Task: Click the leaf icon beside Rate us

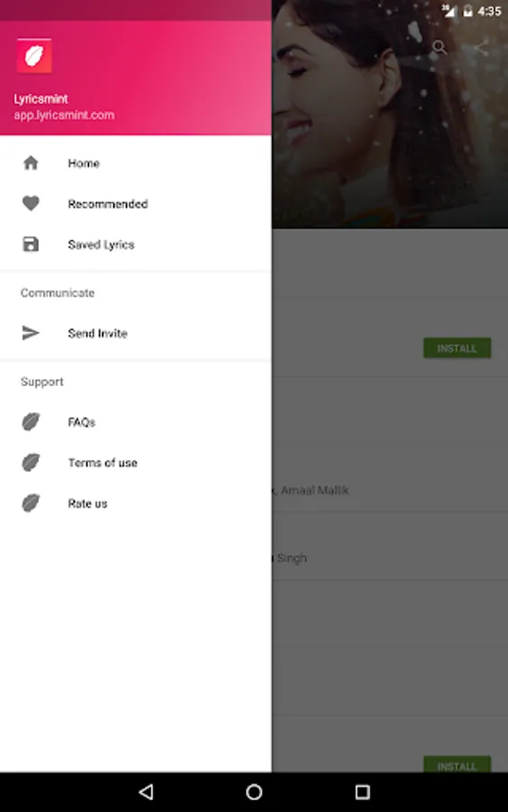Action: pyautogui.click(x=31, y=503)
